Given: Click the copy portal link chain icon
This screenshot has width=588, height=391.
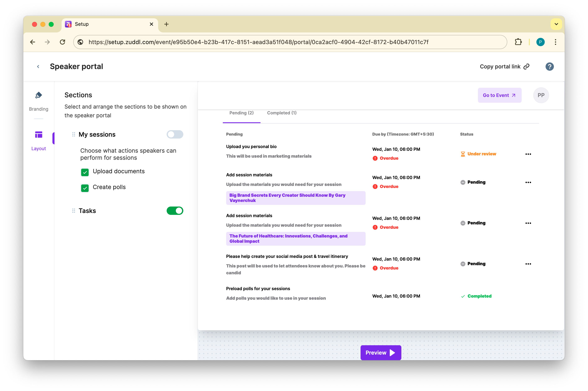Looking at the screenshot, I should [526, 67].
